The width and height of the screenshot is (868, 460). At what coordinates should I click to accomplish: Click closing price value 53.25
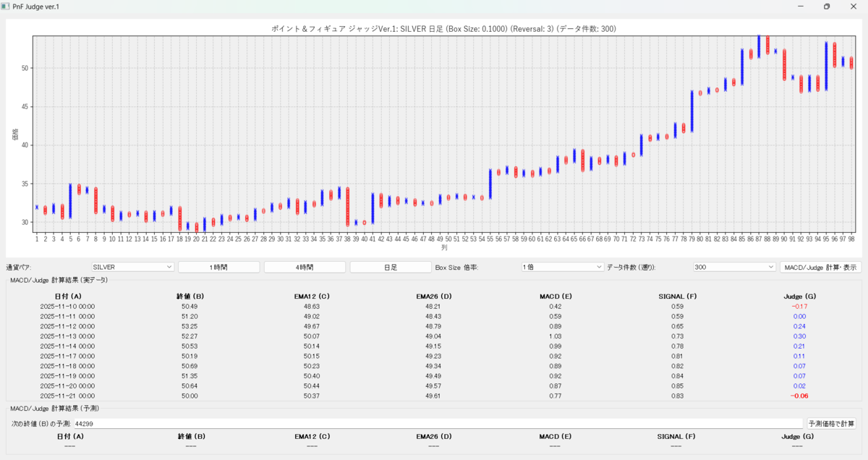pos(190,326)
